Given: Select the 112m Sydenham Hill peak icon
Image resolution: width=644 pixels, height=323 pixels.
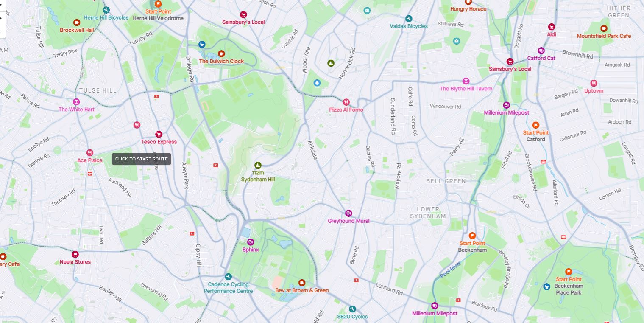Looking at the screenshot, I should point(258,165).
